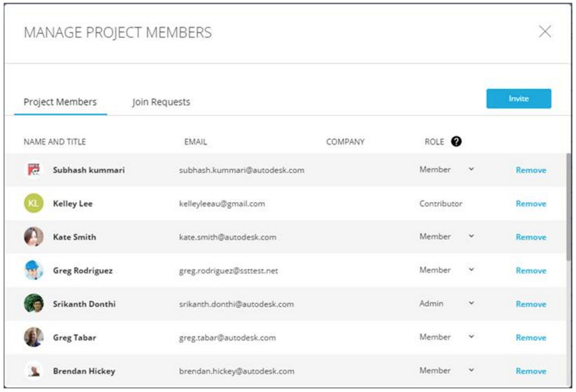Screen dimensions: 576x392
Task: Click Srikanth Donthi's profile avatar
Action: click(x=33, y=304)
